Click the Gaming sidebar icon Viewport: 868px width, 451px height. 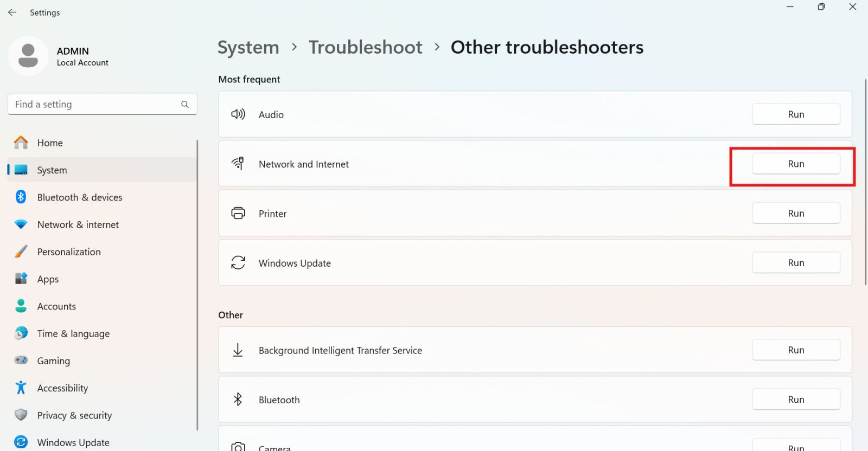click(x=21, y=360)
